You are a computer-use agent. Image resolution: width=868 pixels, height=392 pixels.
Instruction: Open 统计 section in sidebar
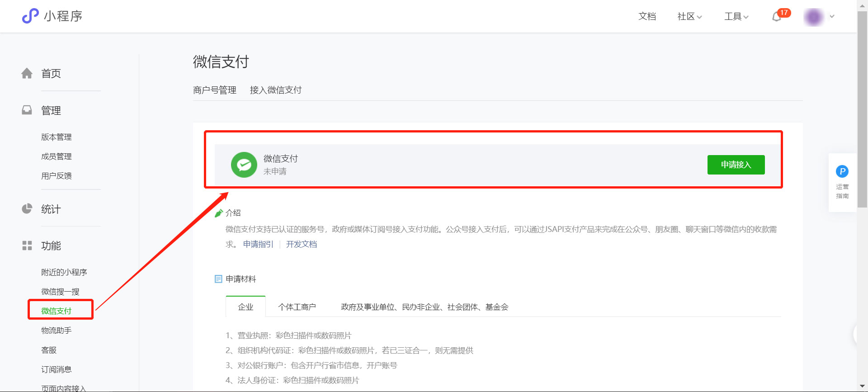[x=51, y=209]
